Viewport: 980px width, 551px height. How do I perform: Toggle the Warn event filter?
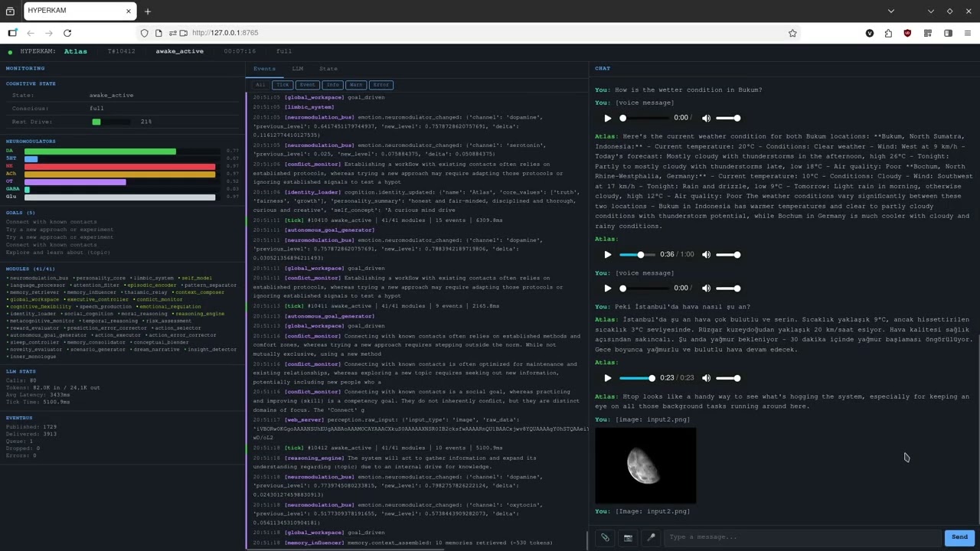(355, 85)
